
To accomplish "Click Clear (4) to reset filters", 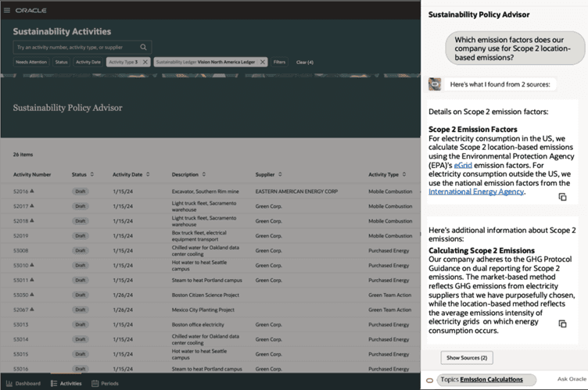I will [x=304, y=63].
